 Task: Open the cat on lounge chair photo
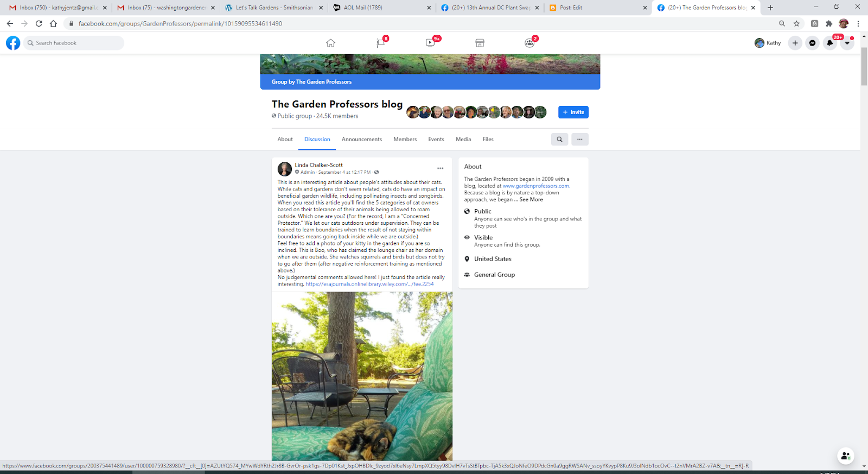(x=362, y=376)
